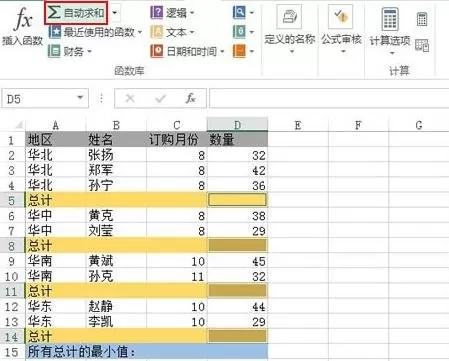This screenshot has height=361, width=449.
Task: Click the formula bar fx icon
Action: [191, 98]
